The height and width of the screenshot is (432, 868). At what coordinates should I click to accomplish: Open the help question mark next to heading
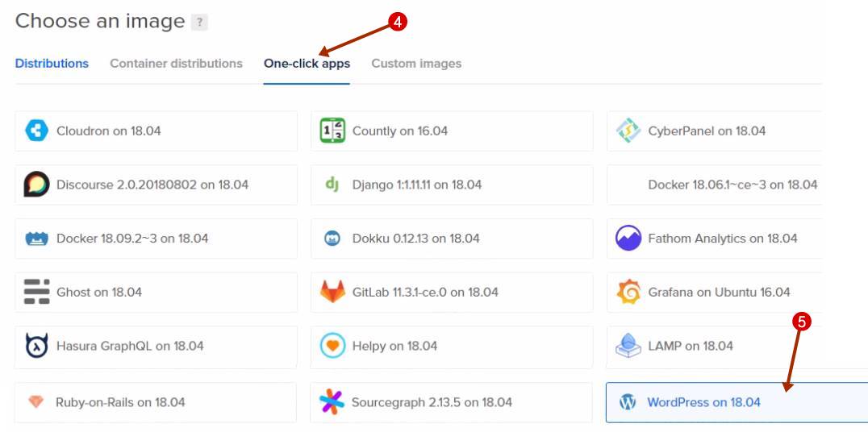point(199,23)
